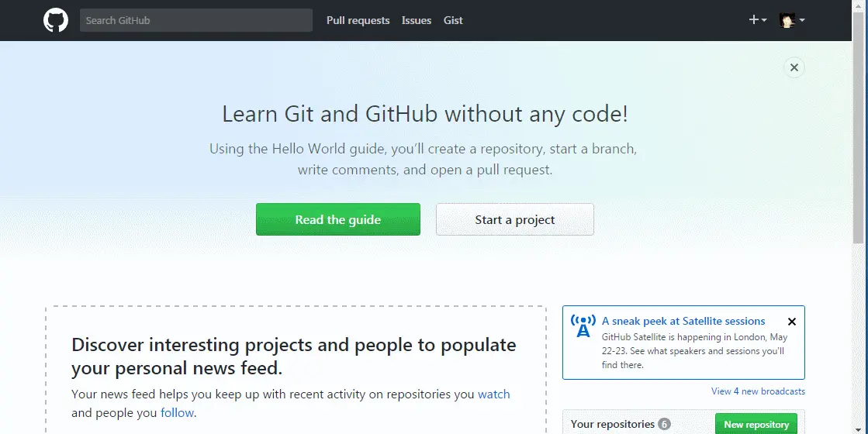Click the Start a project button
868x434 pixels.
515,219
